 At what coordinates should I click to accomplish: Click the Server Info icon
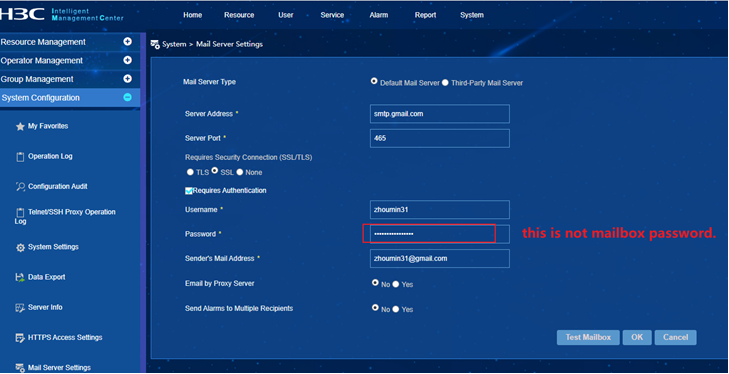20,307
